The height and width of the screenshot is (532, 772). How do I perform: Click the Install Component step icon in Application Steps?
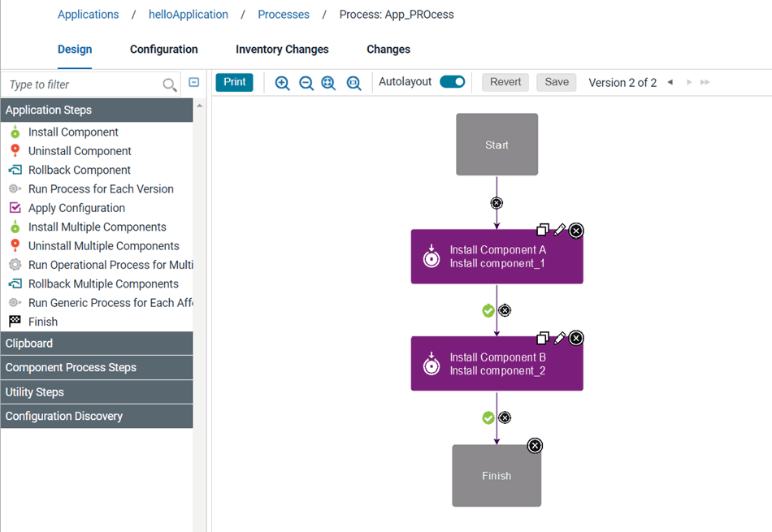[13, 132]
